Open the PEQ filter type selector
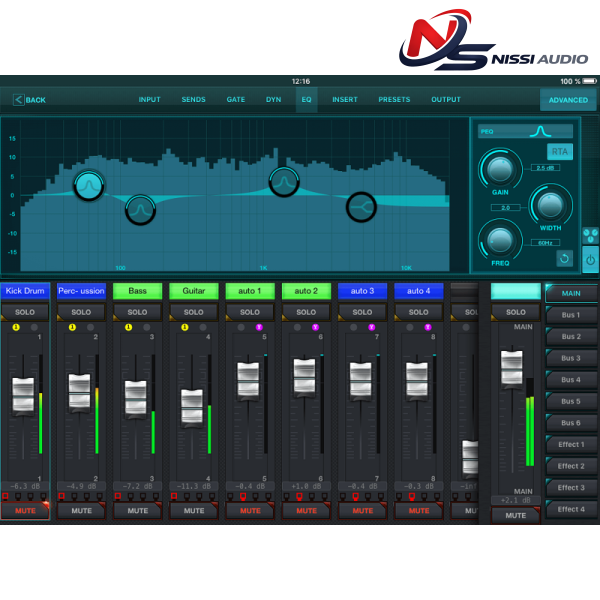Viewport: 600px width, 600px height. (x=525, y=131)
